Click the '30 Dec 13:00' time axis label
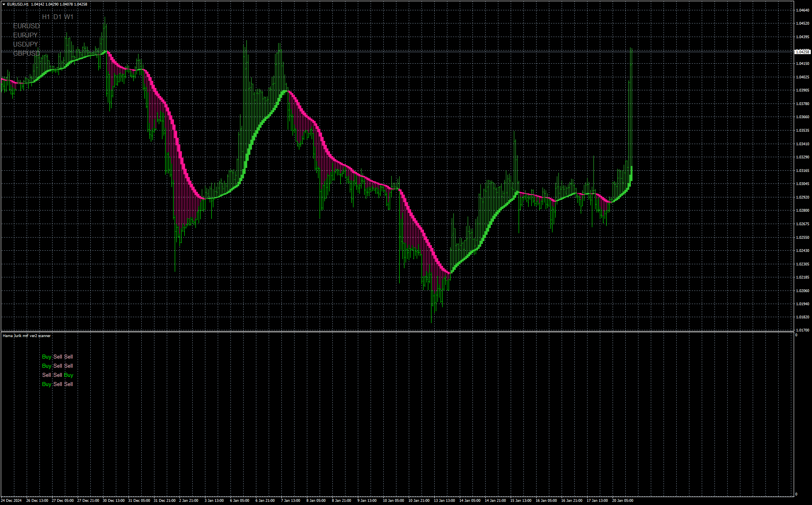812x505 pixels. (114, 501)
